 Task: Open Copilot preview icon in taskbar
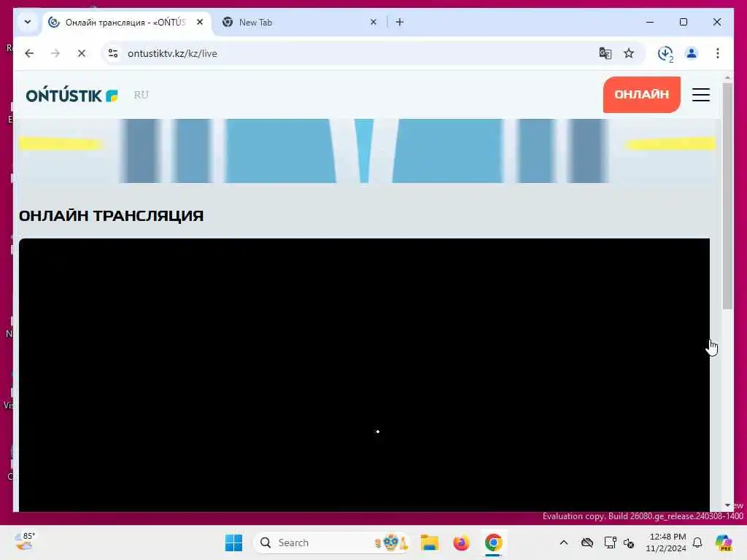click(x=724, y=542)
